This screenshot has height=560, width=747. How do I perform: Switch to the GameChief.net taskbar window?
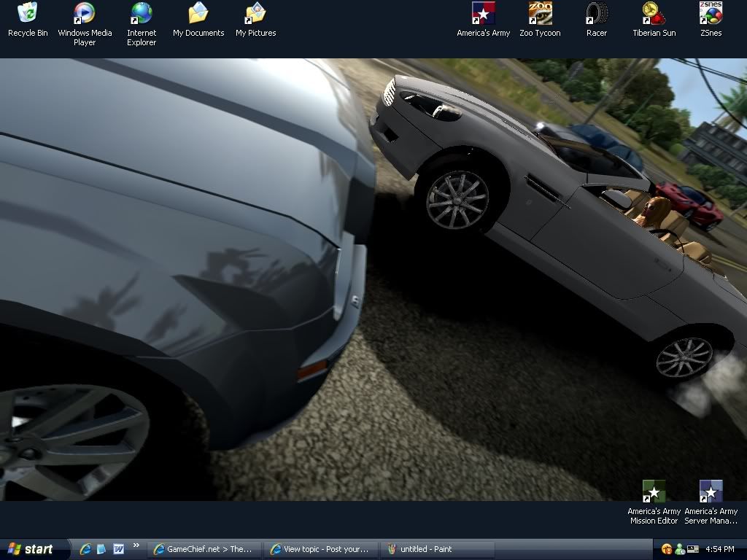204,549
